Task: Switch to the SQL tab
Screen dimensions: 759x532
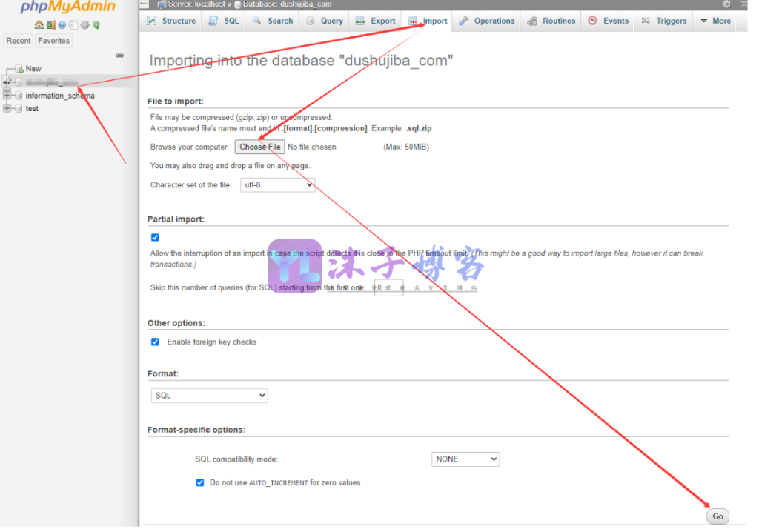Action: [x=225, y=21]
